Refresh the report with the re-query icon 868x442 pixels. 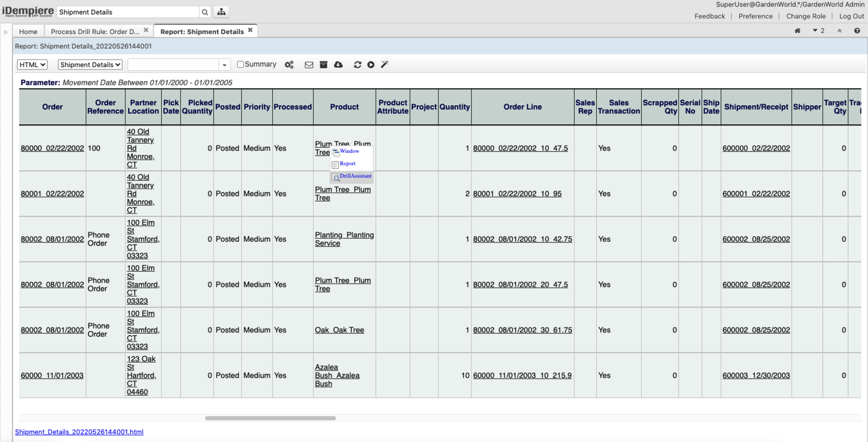357,65
